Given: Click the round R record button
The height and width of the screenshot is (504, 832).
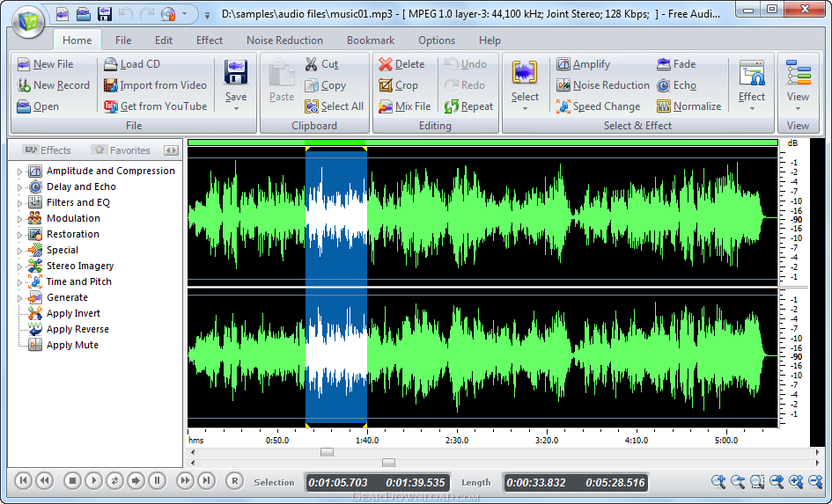Looking at the screenshot, I should coord(234,480).
